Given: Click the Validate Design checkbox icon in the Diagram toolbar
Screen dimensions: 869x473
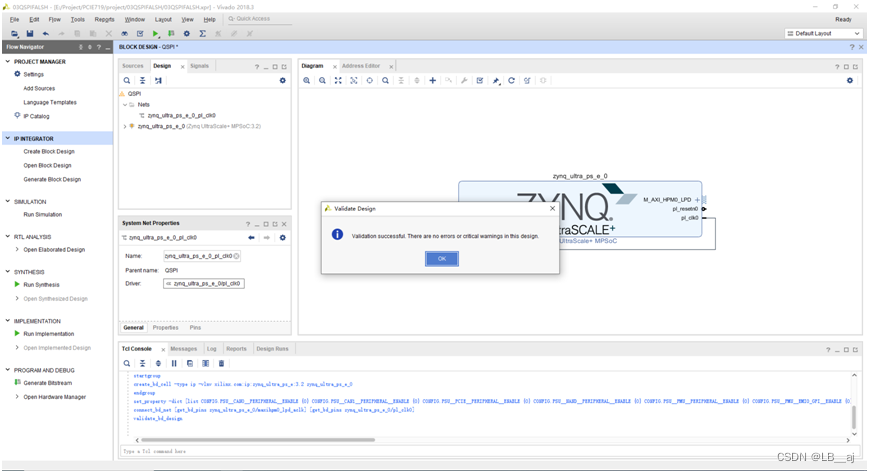Looking at the screenshot, I should click(x=480, y=80).
